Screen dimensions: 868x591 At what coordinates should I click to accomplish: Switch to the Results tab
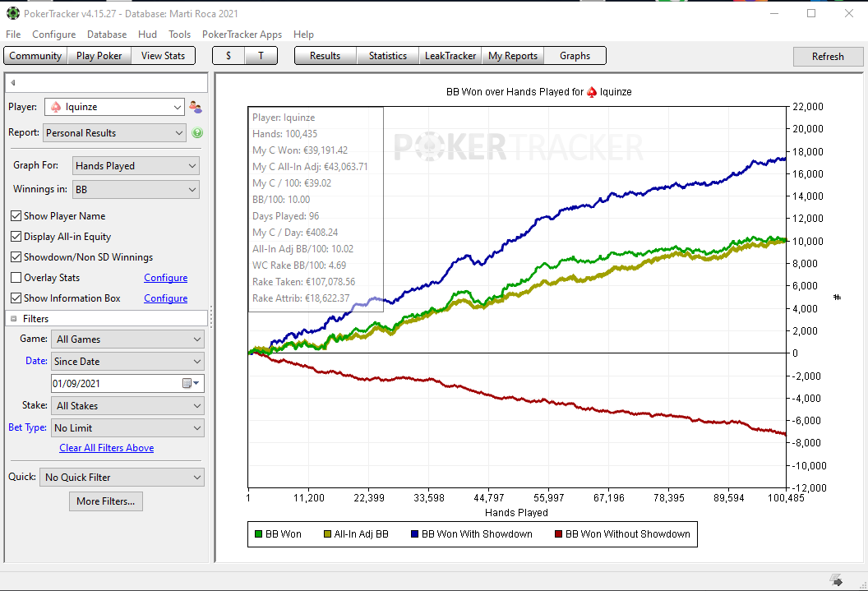[x=325, y=56]
